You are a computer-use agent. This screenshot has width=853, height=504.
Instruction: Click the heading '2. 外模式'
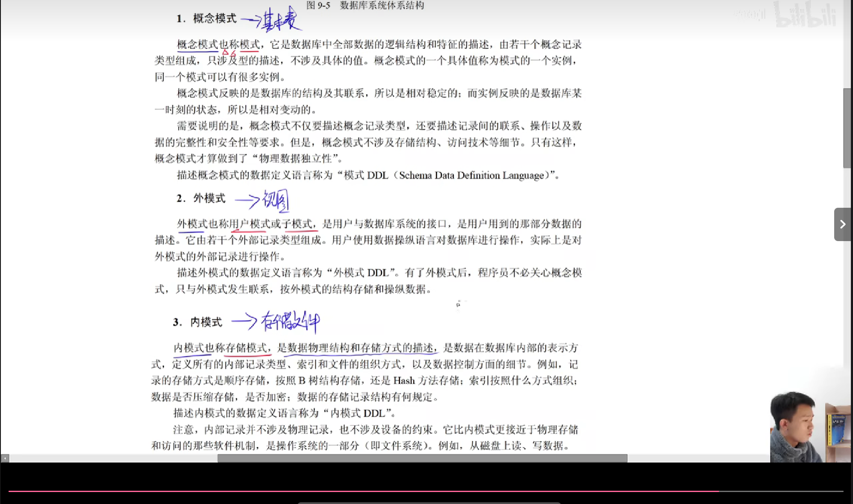[x=201, y=198]
